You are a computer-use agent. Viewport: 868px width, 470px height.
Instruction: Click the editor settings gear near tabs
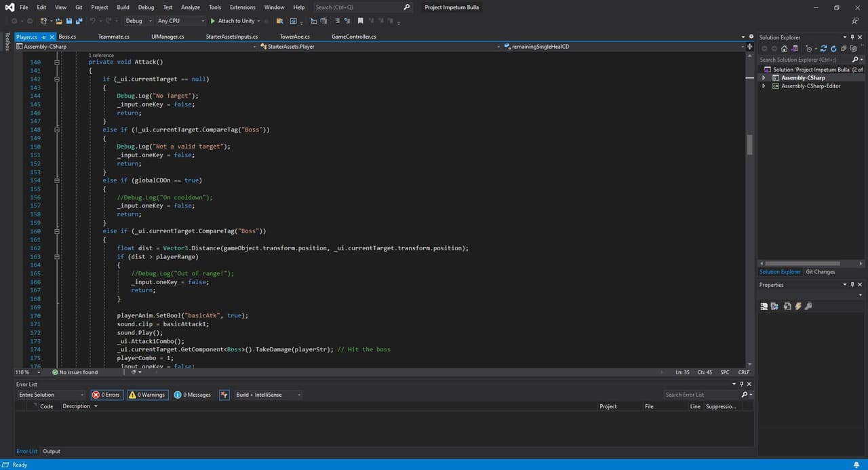coord(751,37)
